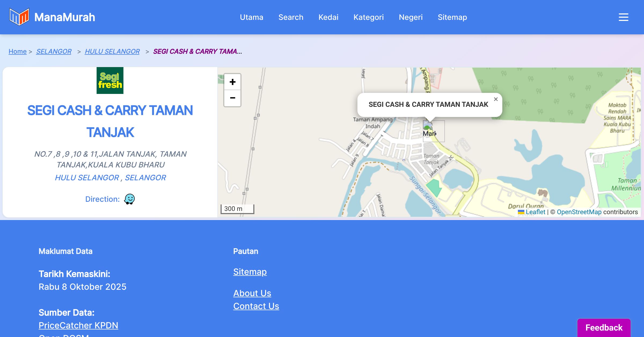Zoom out on the map
The height and width of the screenshot is (337, 644).
232,98
